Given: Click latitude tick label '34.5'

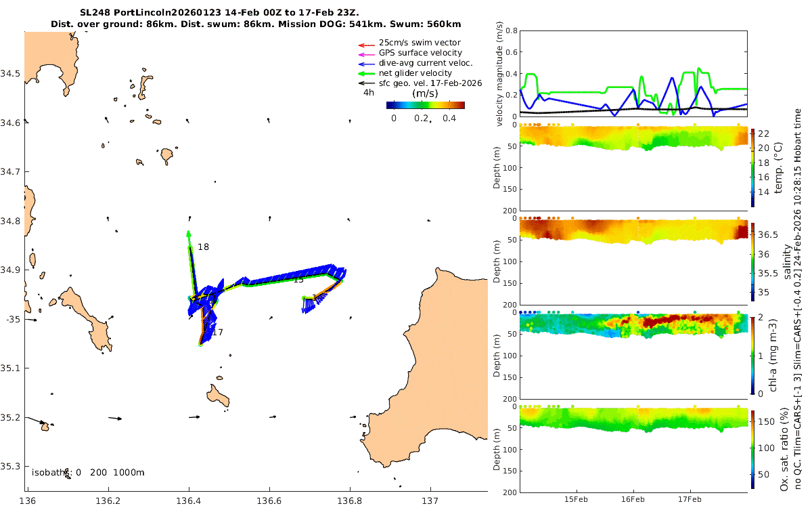Looking at the screenshot, I should [10, 73].
